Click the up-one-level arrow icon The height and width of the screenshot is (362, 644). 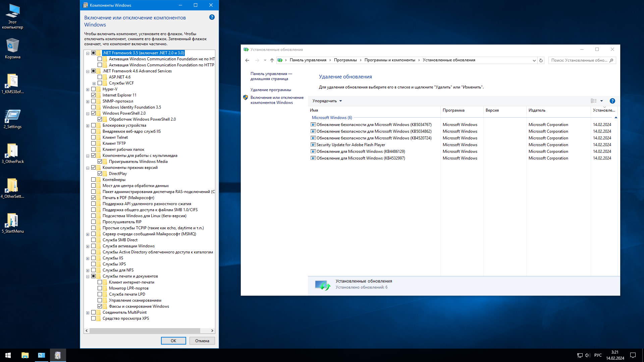[x=272, y=60]
